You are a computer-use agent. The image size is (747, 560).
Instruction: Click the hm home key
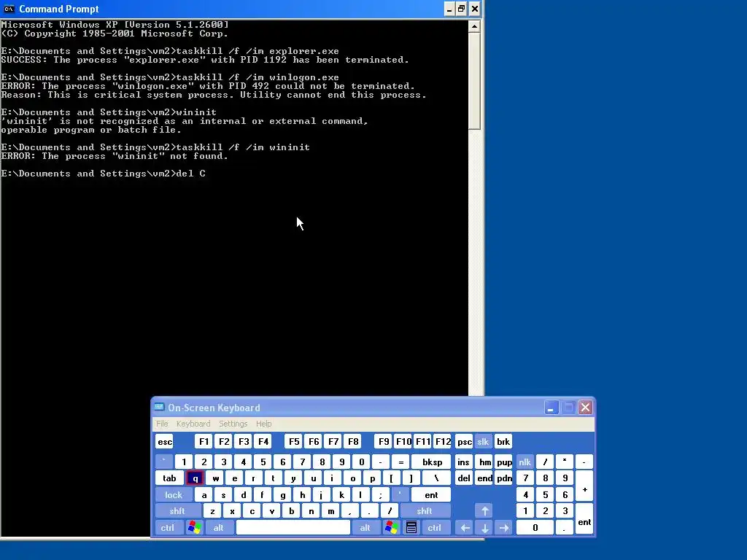484,462
